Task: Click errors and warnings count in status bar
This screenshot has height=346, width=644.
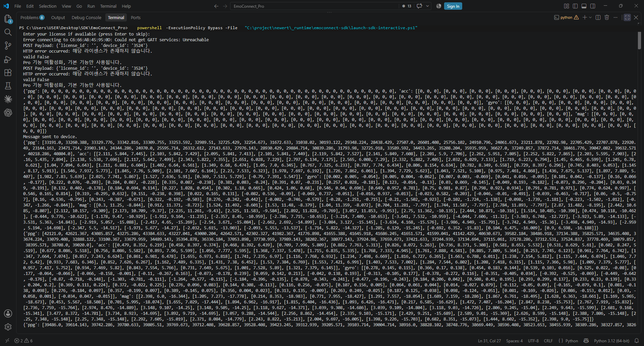Action: pos(23,341)
